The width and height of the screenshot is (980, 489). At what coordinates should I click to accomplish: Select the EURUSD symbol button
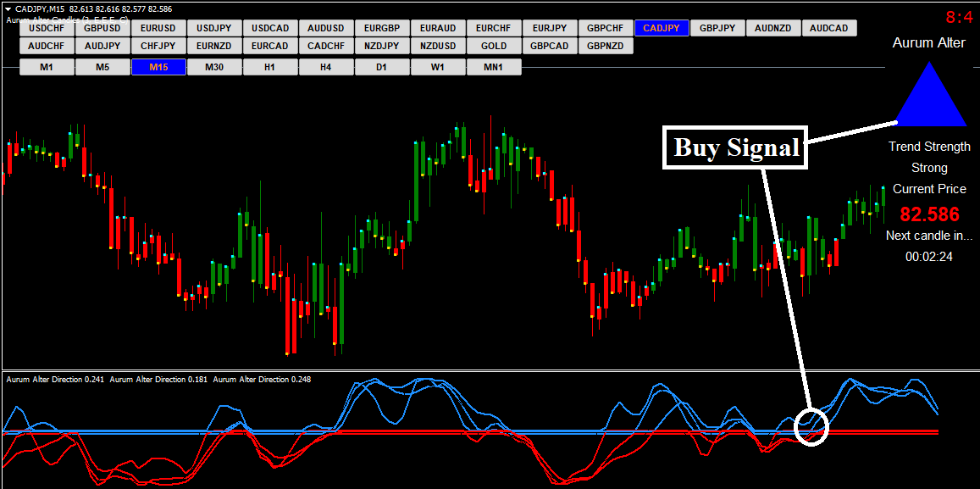click(x=158, y=28)
